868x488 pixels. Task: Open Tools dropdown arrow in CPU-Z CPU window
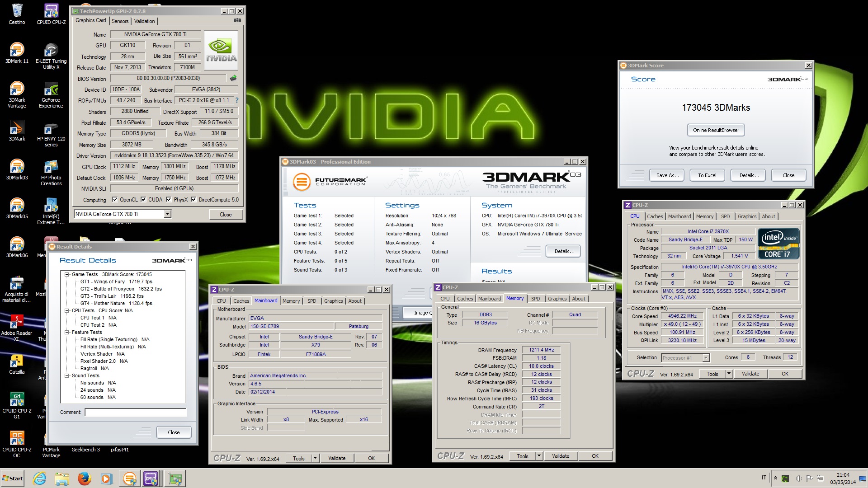point(729,374)
